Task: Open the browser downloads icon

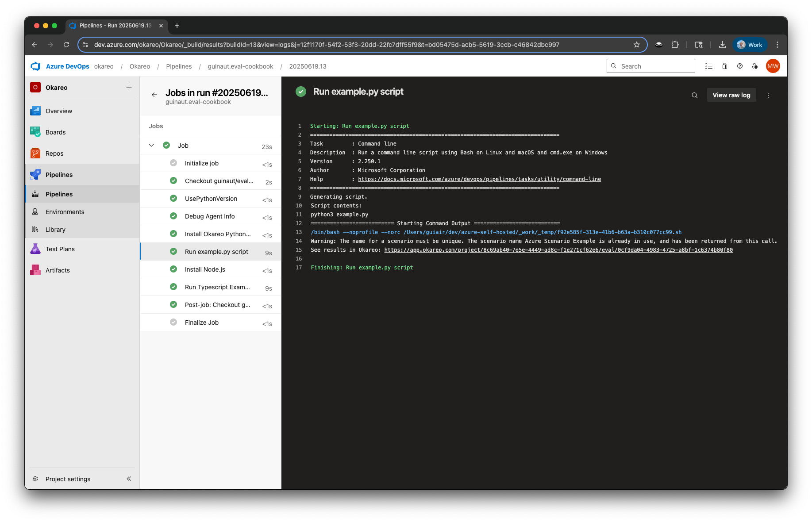Action: coord(723,45)
